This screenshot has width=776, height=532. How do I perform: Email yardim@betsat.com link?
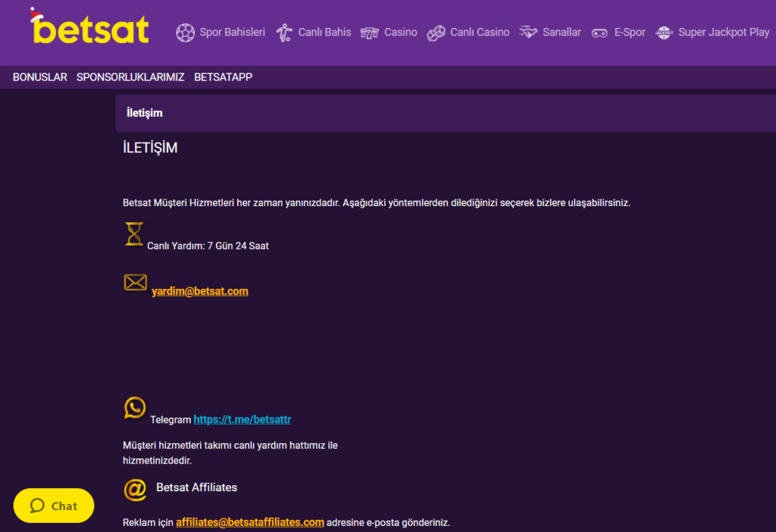[x=200, y=291]
